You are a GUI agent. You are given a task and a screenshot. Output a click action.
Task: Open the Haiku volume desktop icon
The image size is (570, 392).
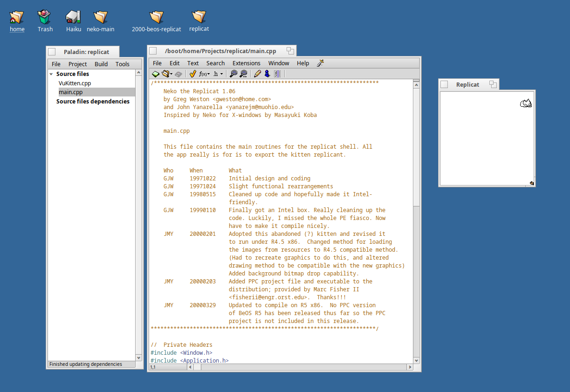(x=73, y=17)
